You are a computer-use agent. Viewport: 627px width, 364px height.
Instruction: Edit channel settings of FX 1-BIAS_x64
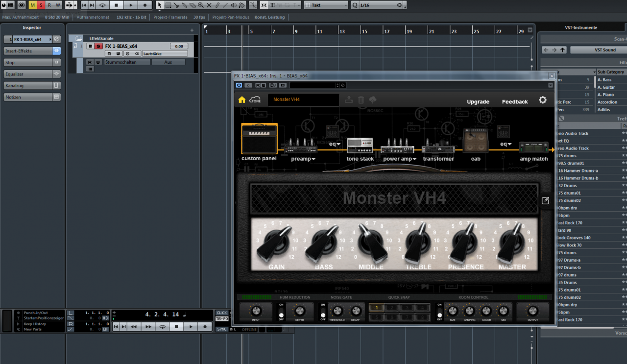tap(127, 53)
